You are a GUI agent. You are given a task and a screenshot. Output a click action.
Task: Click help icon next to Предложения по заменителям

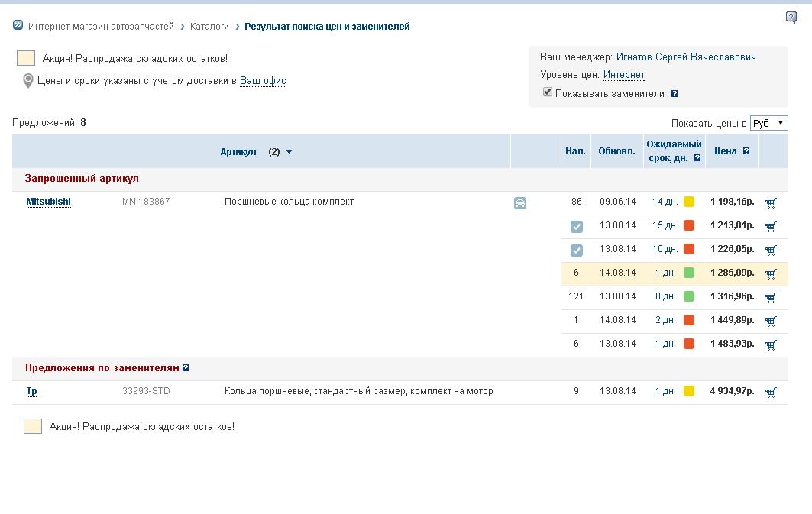186,368
